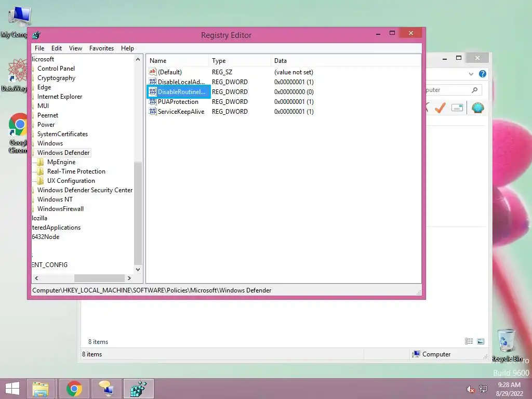Select the Windows NT key

pos(55,199)
